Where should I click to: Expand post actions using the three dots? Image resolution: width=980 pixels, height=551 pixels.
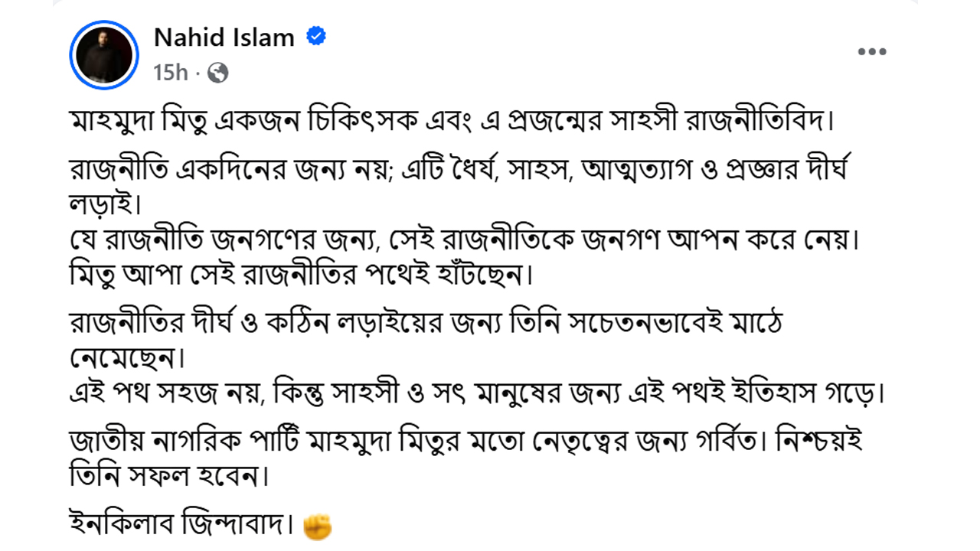(x=871, y=51)
